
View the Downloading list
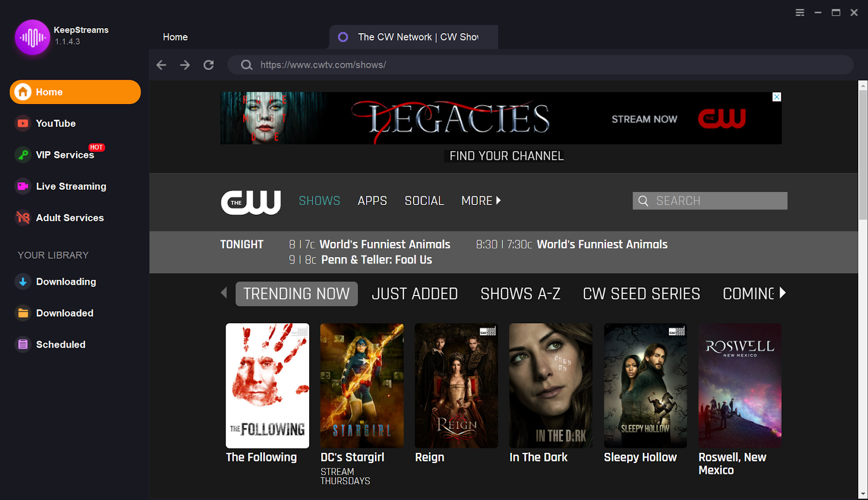click(x=66, y=282)
